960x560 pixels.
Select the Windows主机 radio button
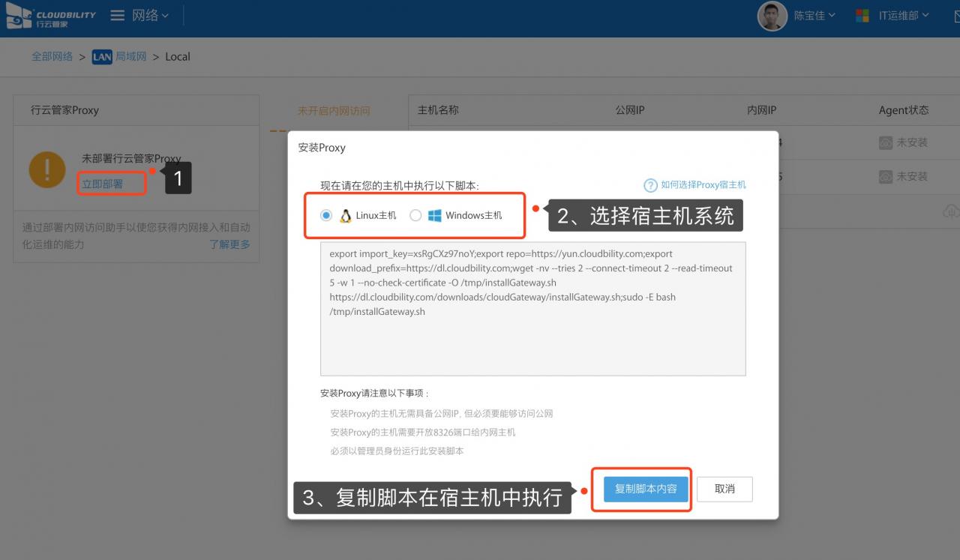[415, 216]
